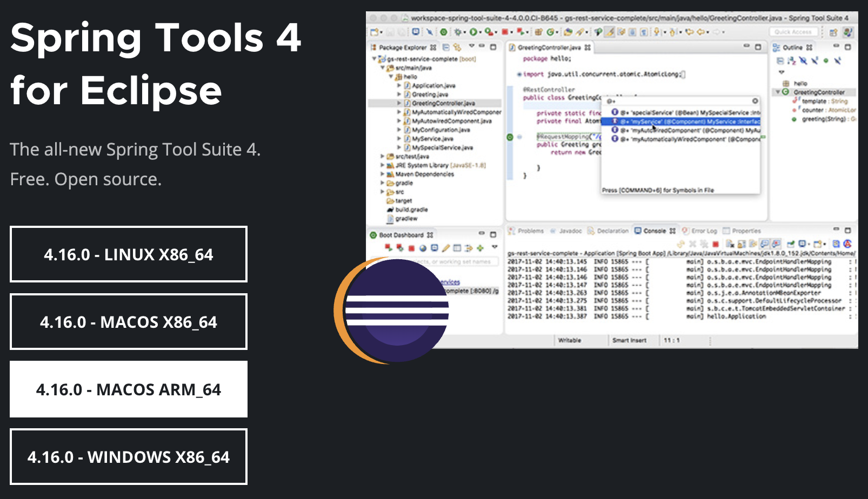Expand the JRE System Library node
This screenshot has width=868, height=499.
click(383, 165)
